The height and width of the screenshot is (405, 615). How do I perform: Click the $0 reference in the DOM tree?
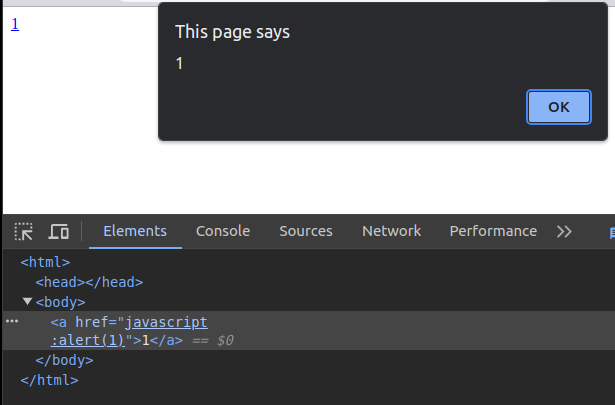[225, 340]
